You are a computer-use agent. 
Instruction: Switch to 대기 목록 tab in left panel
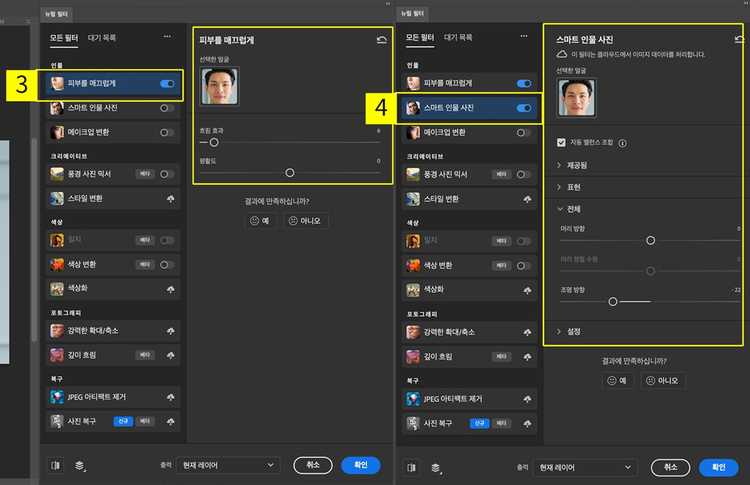click(102, 38)
